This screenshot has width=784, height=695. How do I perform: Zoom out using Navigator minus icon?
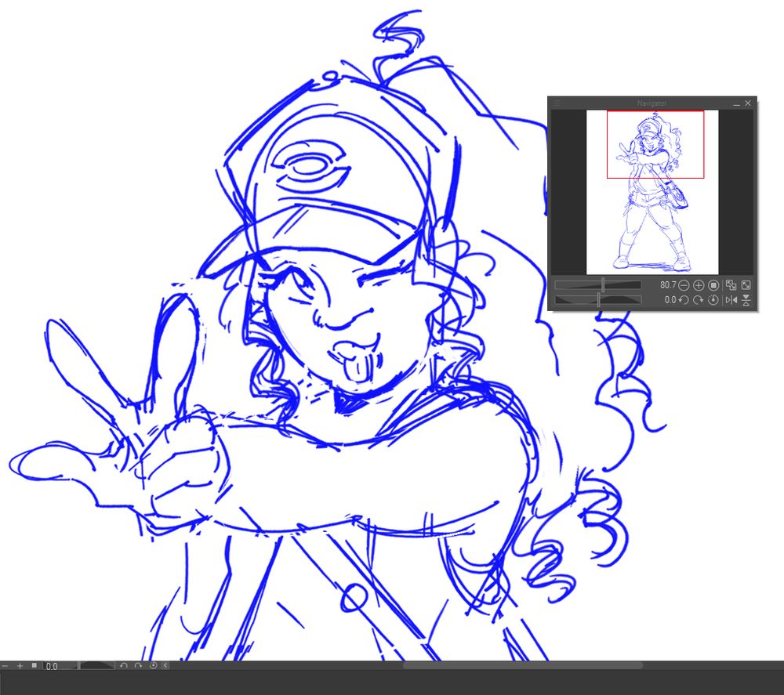(x=684, y=285)
